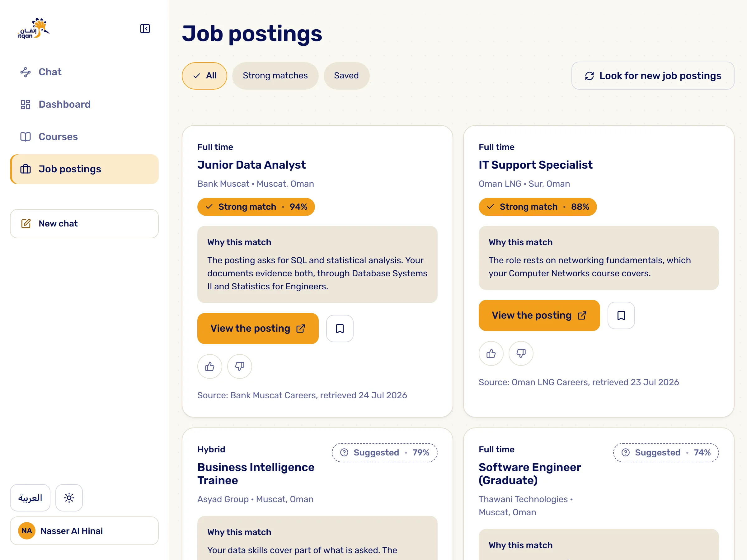Click the Dashboard grid icon
Viewport: 747px width, 560px height.
25,104
